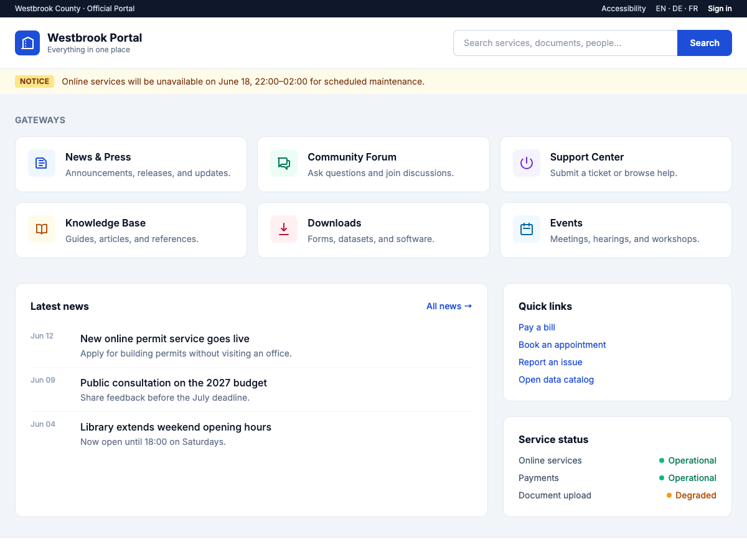Switch language to DE

677,9
